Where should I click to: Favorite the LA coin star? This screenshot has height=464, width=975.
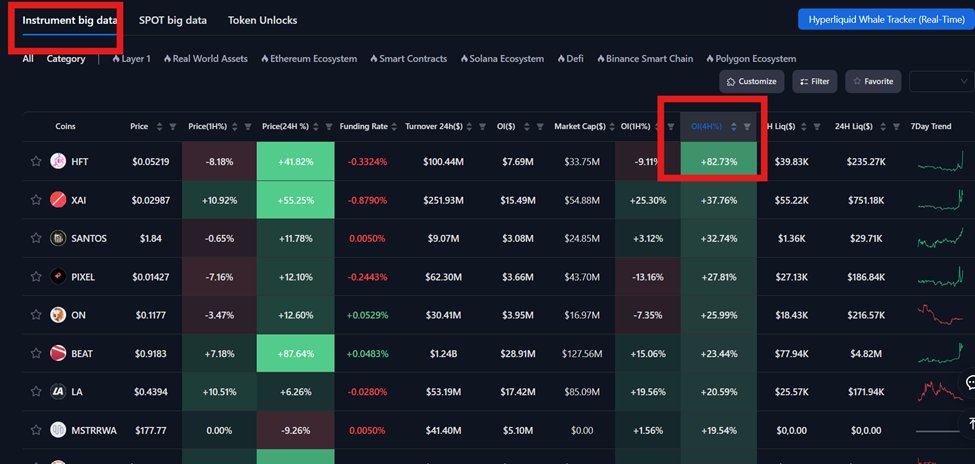click(x=36, y=392)
